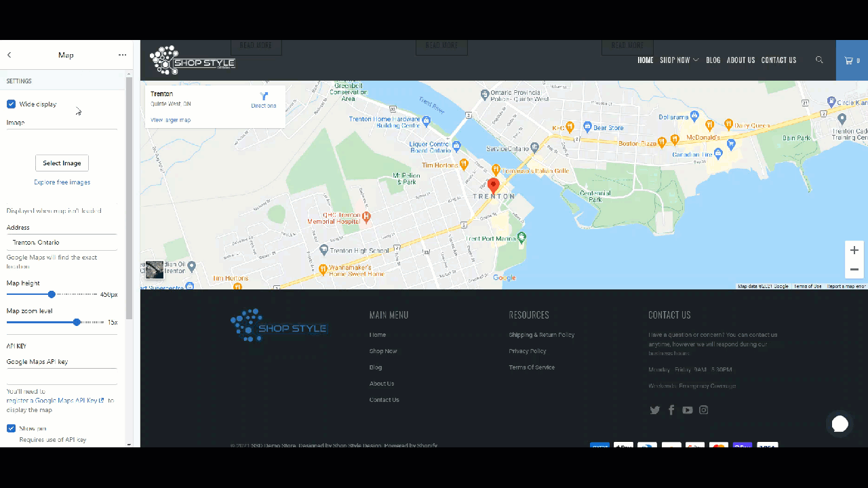Viewport: 868px width, 488px height.
Task: Open the Facebook icon in footer
Action: click(x=671, y=410)
